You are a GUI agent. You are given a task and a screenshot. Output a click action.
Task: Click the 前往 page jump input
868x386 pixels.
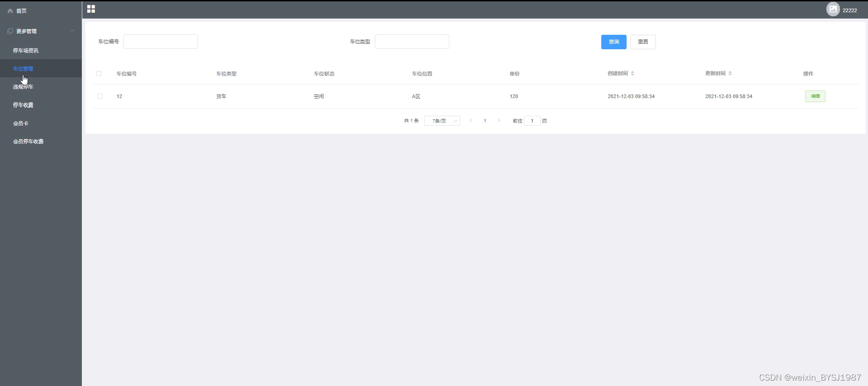tap(532, 121)
